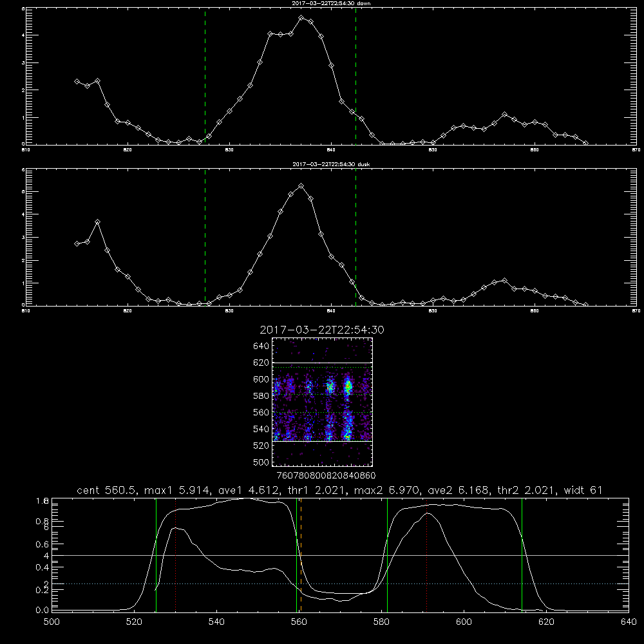Click the '540' label on the bottom plot x-axis

point(216,622)
